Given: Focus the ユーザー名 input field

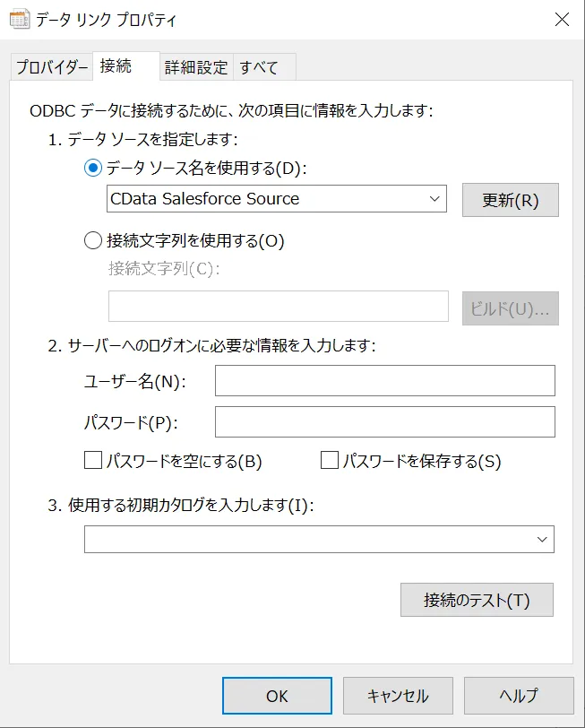Looking at the screenshot, I should 384,381.
